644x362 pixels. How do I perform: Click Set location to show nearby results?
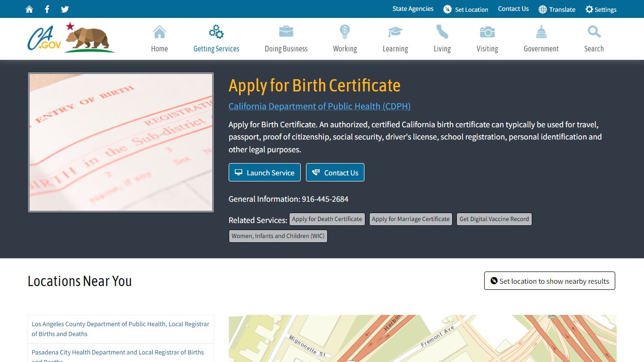[550, 281]
